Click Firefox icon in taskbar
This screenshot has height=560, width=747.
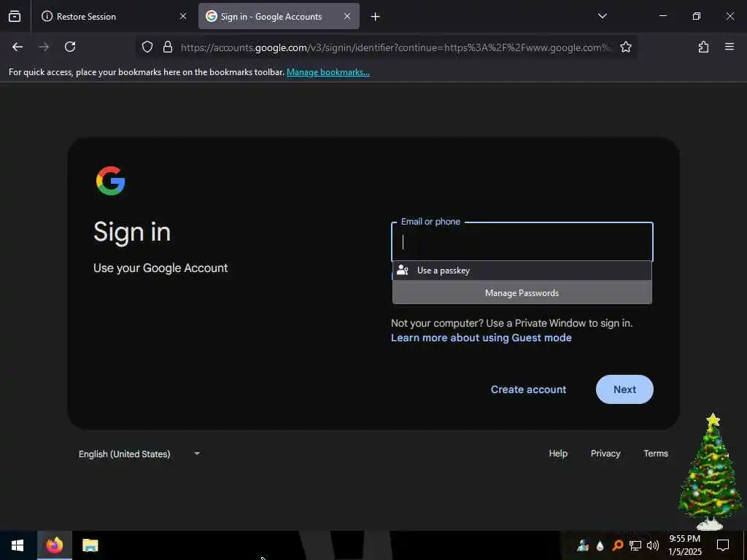click(x=54, y=545)
